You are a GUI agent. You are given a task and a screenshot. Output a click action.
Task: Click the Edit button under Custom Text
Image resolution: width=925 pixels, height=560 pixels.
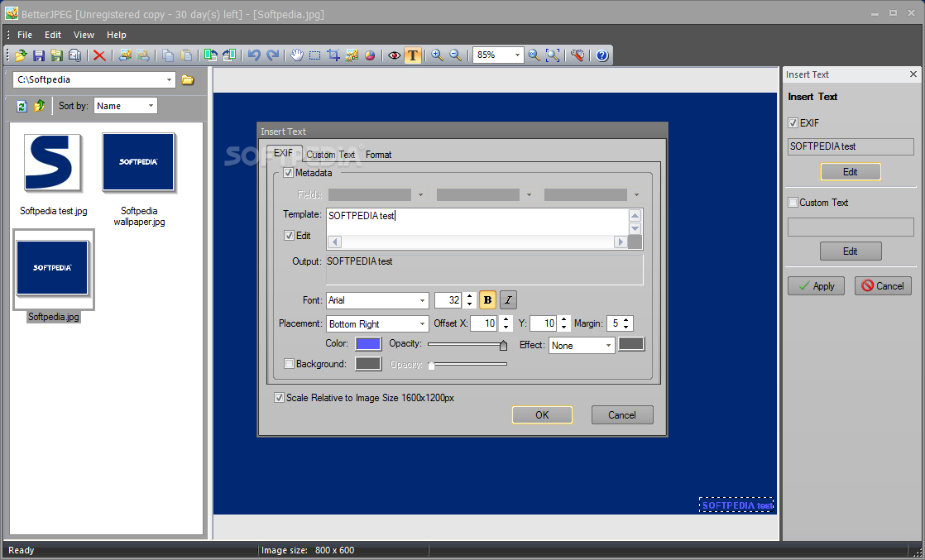coord(850,251)
